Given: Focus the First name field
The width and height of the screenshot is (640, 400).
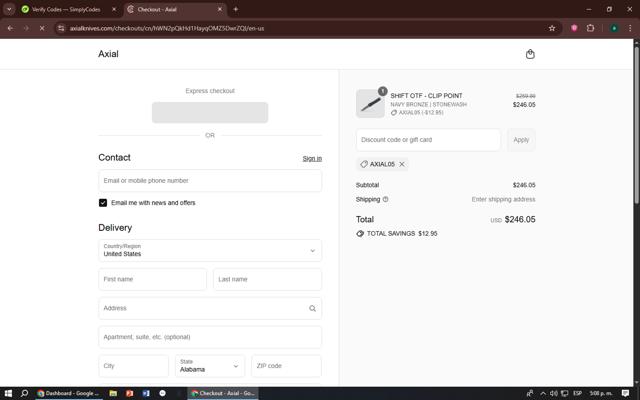Looking at the screenshot, I should point(152,279).
